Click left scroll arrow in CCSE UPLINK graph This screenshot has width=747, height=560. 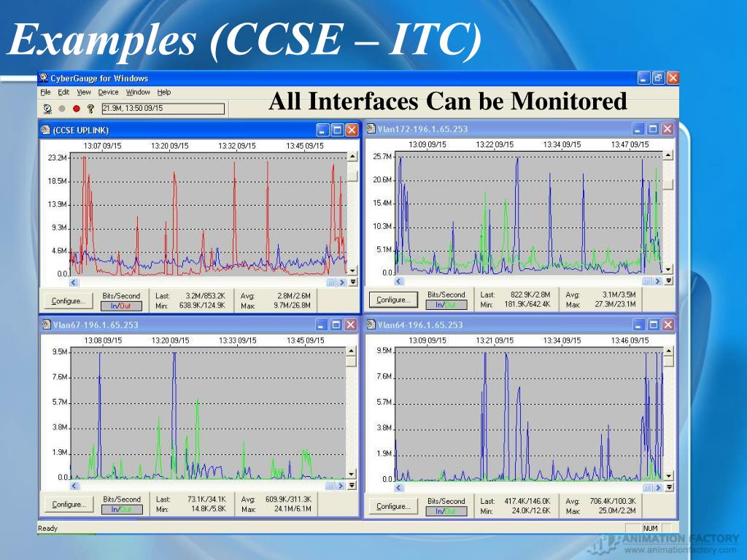pos(74,282)
